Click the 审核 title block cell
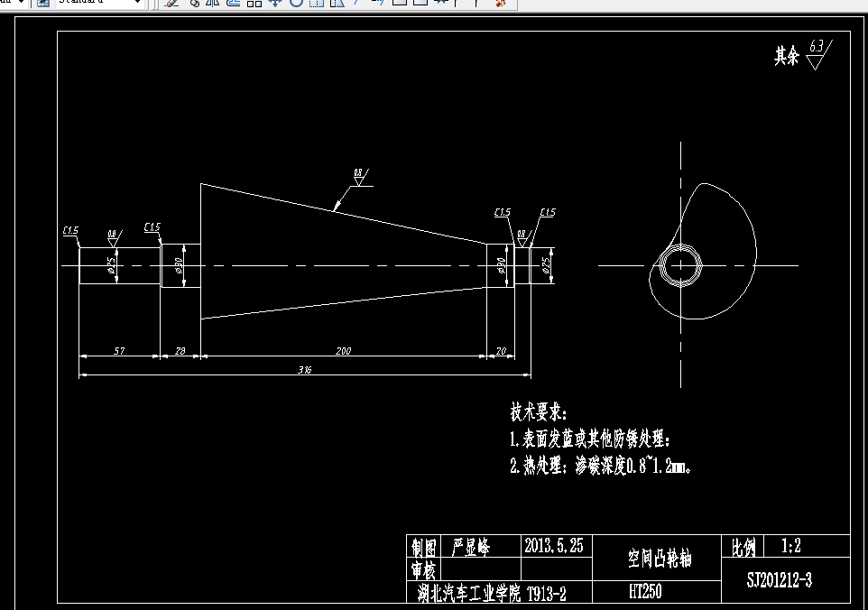 (423, 569)
